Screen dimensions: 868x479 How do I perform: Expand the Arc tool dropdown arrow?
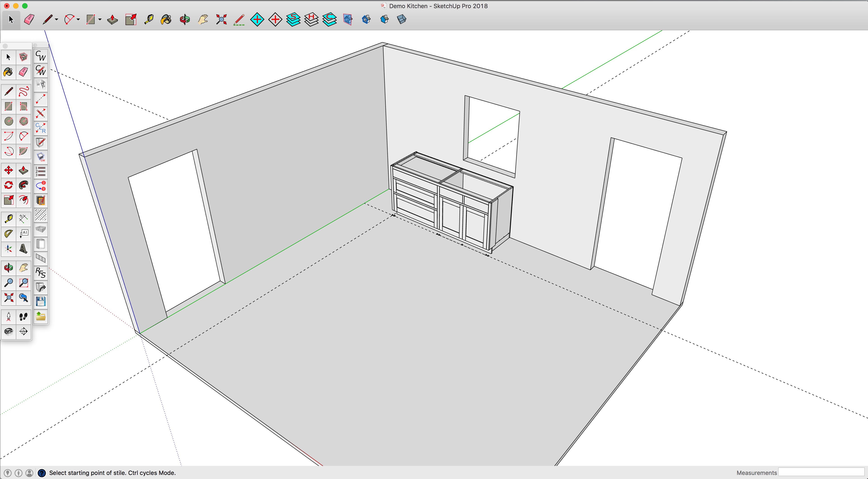tap(78, 19)
